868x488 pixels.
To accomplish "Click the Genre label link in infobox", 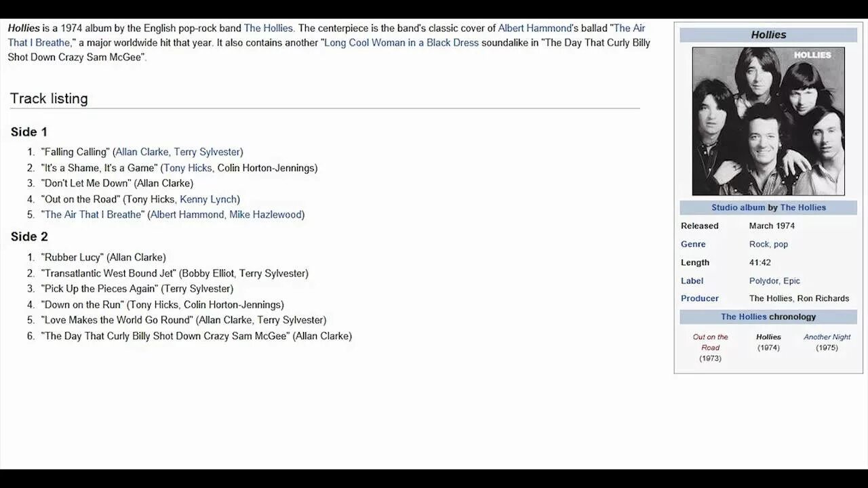I will pyautogui.click(x=693, y=244).
